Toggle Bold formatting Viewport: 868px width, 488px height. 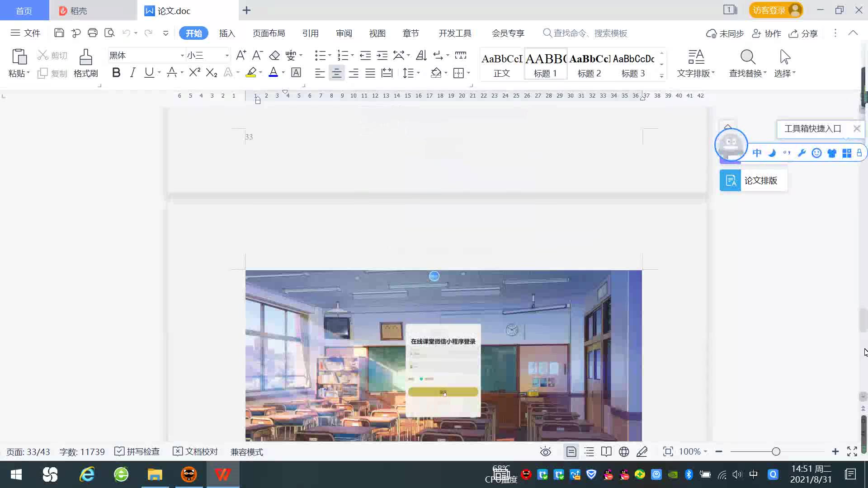(116, 72)
